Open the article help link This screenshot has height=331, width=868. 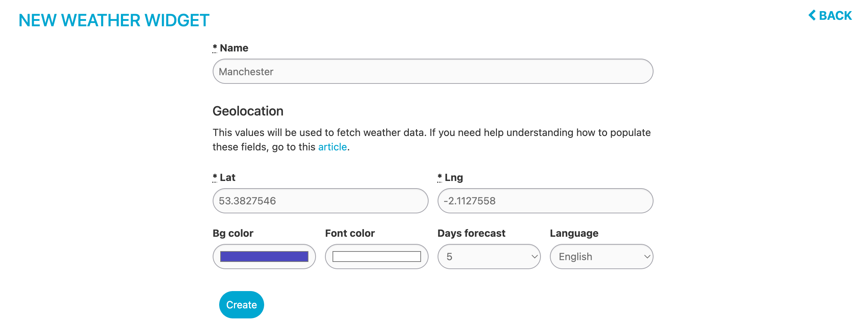pos(332,147)
